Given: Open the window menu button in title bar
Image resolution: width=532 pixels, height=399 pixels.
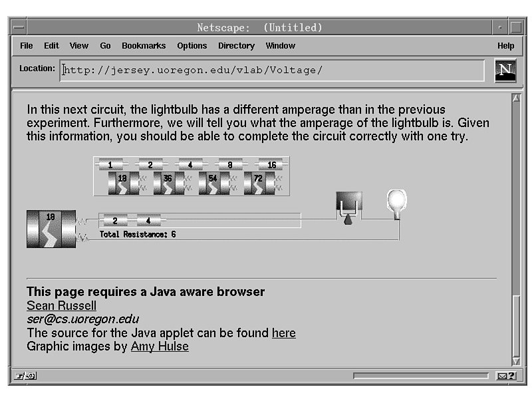Looking at the screenshot, I should (19, 27).
